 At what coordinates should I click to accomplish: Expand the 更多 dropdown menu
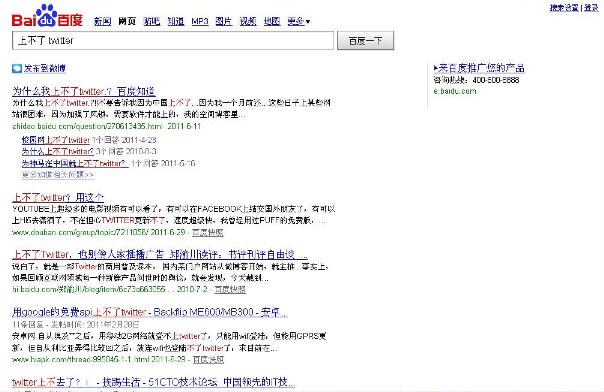pyautogui.click(x=299, y=21)
